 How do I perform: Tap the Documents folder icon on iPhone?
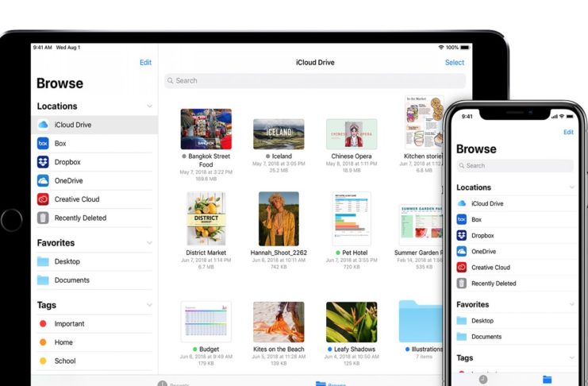click(x=462, y=337)
